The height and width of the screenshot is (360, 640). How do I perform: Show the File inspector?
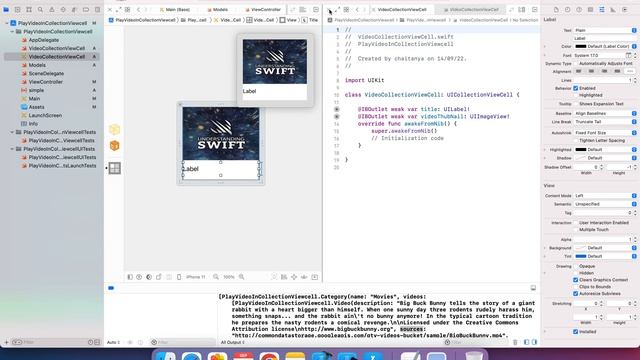tap(556, 9)
